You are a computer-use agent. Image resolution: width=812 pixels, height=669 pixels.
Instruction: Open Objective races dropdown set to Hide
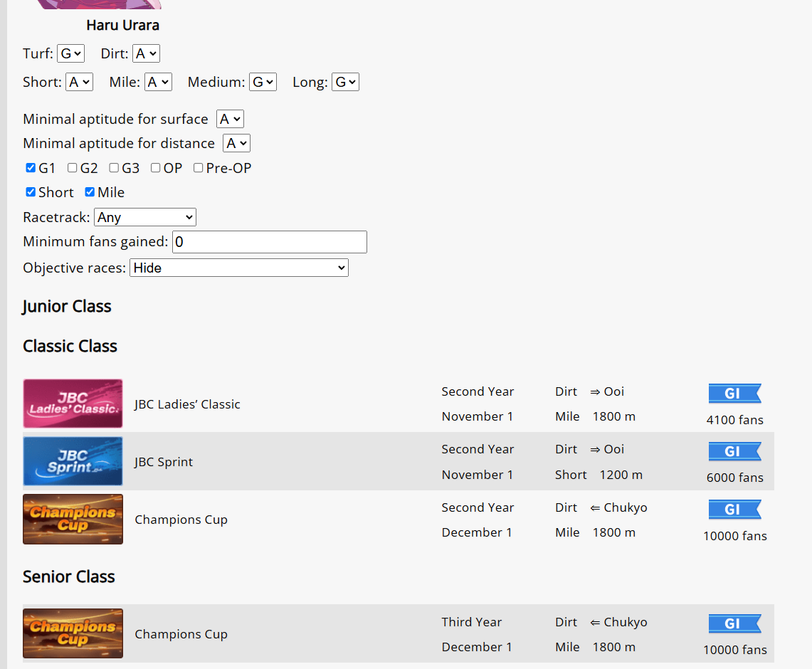(x=238, y=268)
